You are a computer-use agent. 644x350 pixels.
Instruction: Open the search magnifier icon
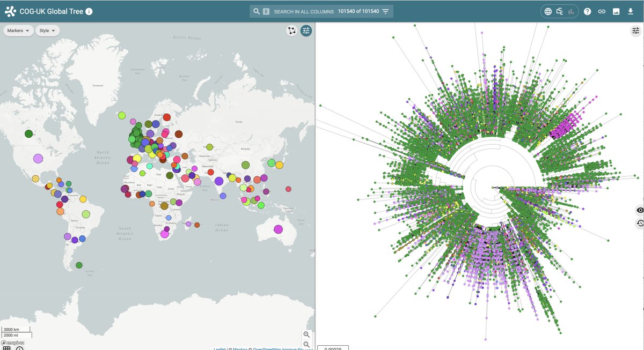point(256,11)
